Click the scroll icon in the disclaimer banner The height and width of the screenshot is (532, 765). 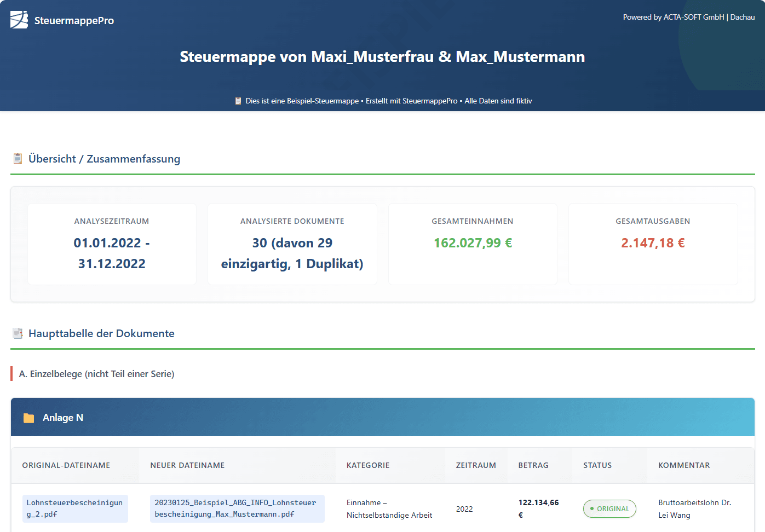coord(238,101)
